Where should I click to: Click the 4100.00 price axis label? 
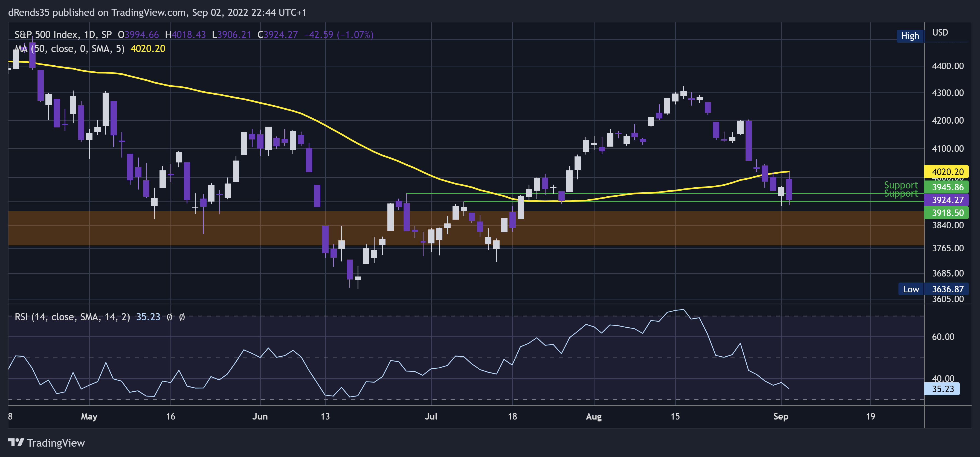pos(948,149)
